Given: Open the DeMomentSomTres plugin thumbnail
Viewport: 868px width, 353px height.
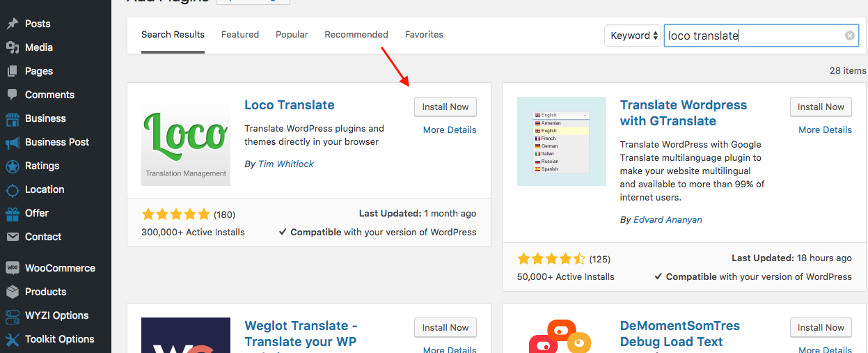Looking at the screenshot, I should [x=562, y=336].
